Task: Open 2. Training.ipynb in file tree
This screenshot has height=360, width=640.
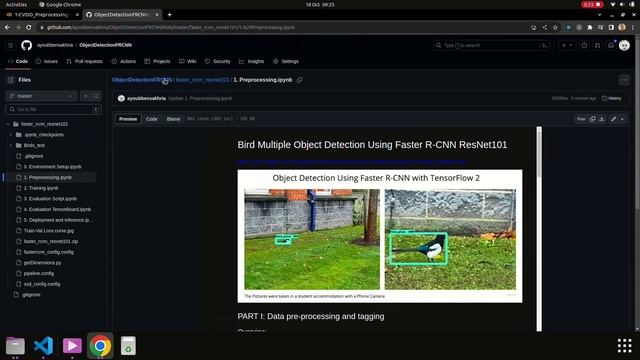Action: (41, 188)
